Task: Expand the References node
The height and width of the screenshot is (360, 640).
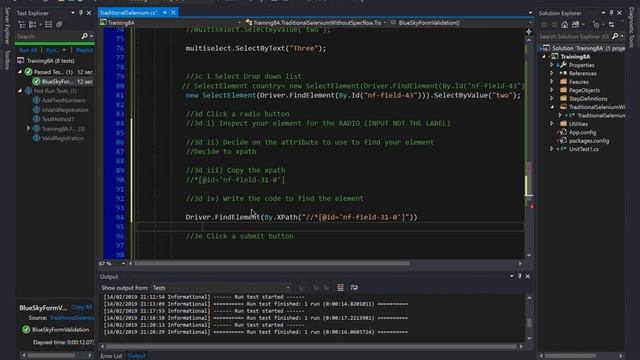Action: click(552, 73)
